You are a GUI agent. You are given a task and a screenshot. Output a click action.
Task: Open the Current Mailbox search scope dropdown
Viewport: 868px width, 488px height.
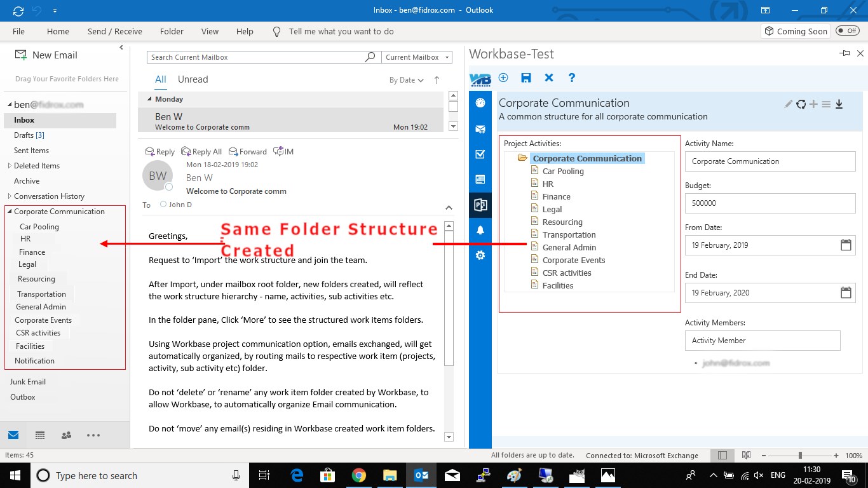point(417,57)
